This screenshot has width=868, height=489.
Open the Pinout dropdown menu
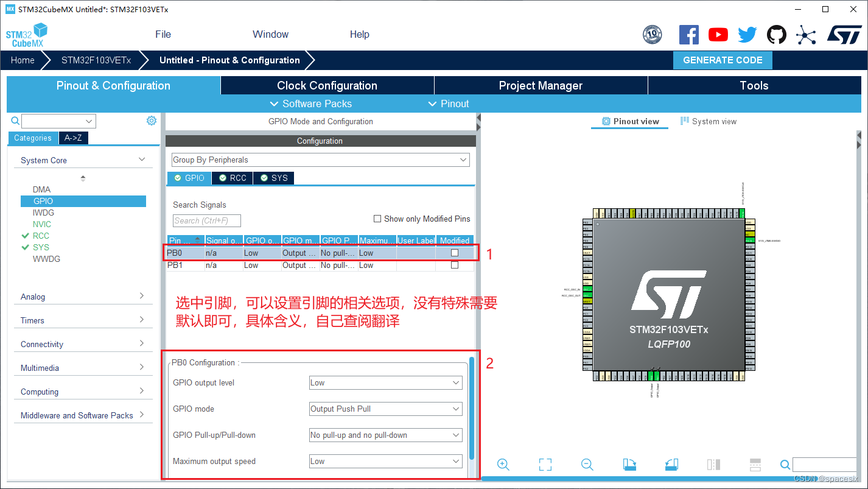pos(449,104)
